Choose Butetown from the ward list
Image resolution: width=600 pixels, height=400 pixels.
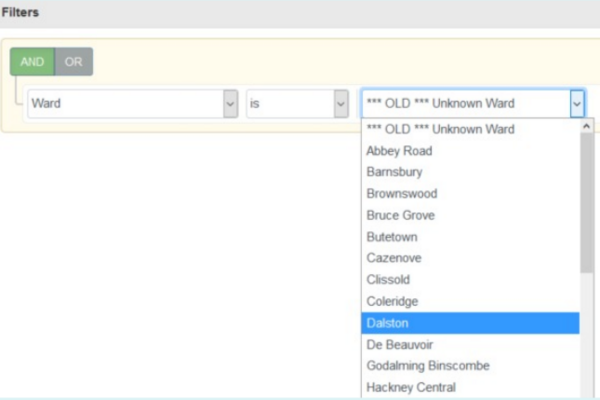click(392, 237)
